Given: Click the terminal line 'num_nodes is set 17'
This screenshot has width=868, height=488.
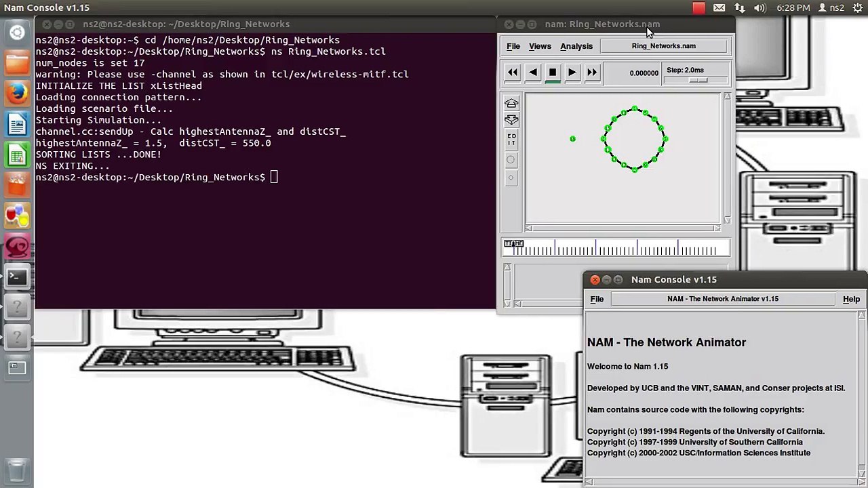Looking at the screenshot, I should point(90,63).
